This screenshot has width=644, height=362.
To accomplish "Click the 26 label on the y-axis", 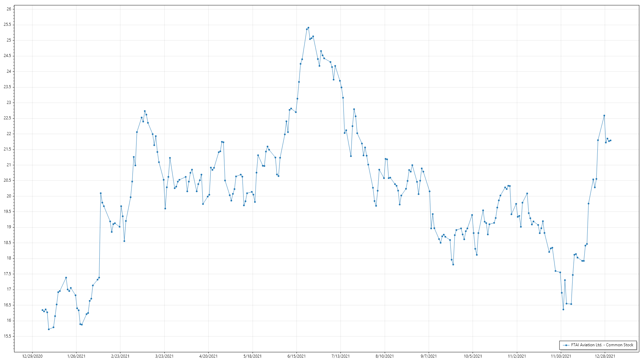I will click(9, 9).
